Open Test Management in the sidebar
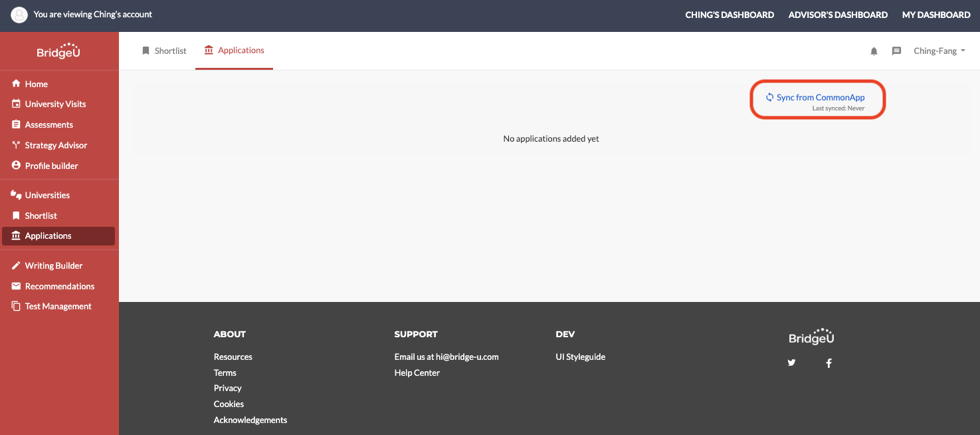 coord(58,306)
